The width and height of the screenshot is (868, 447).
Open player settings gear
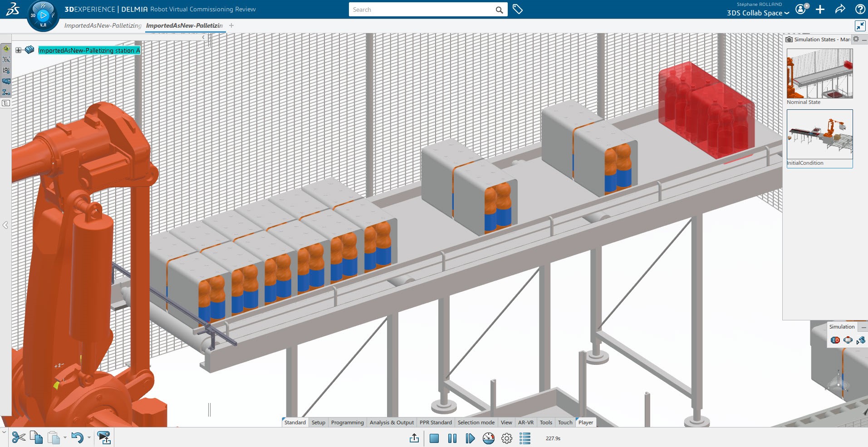pos(507,438)
